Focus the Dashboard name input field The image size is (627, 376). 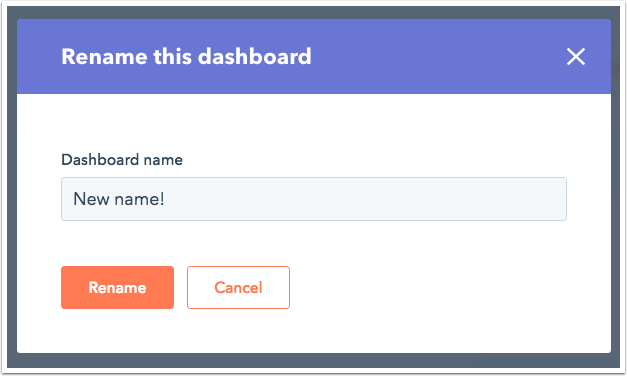(x=314, y=199)
